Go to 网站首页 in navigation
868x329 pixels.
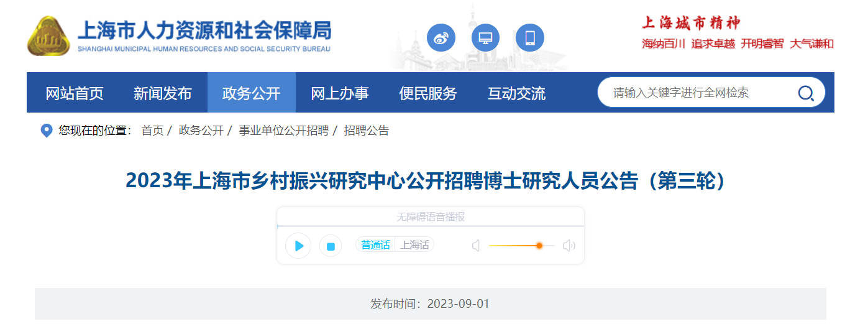[x=75, y=93]
